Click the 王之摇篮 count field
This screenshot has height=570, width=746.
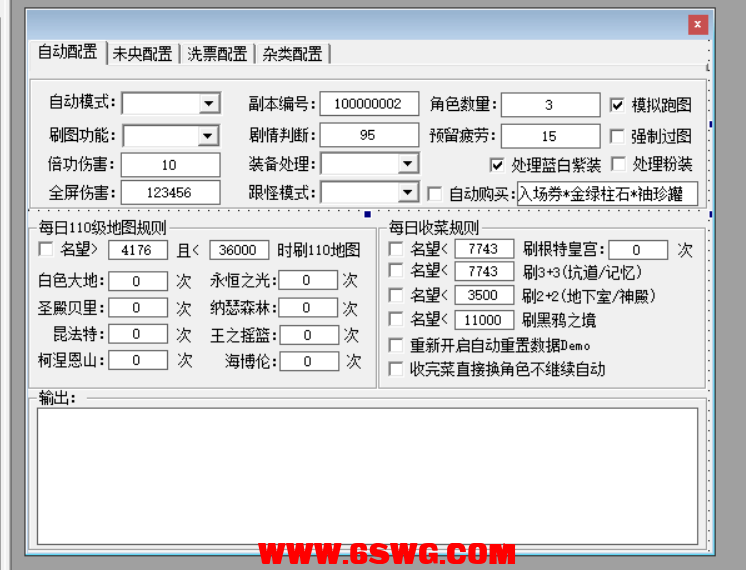(x=309, y=335)
